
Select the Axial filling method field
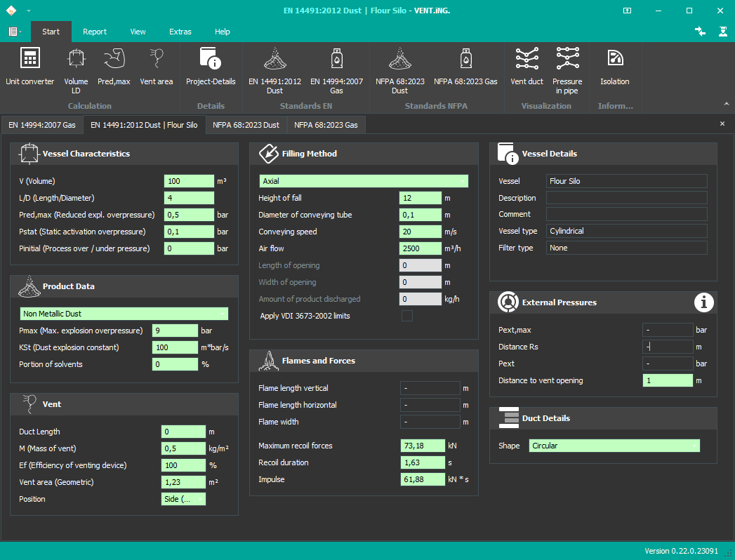(x=363, y=181)
